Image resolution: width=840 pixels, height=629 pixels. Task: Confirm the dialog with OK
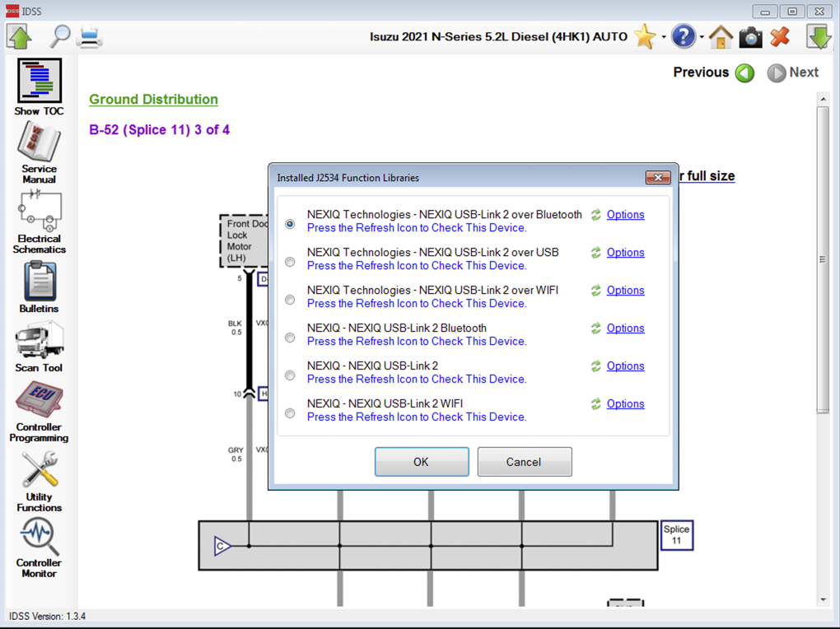[422, 462]
